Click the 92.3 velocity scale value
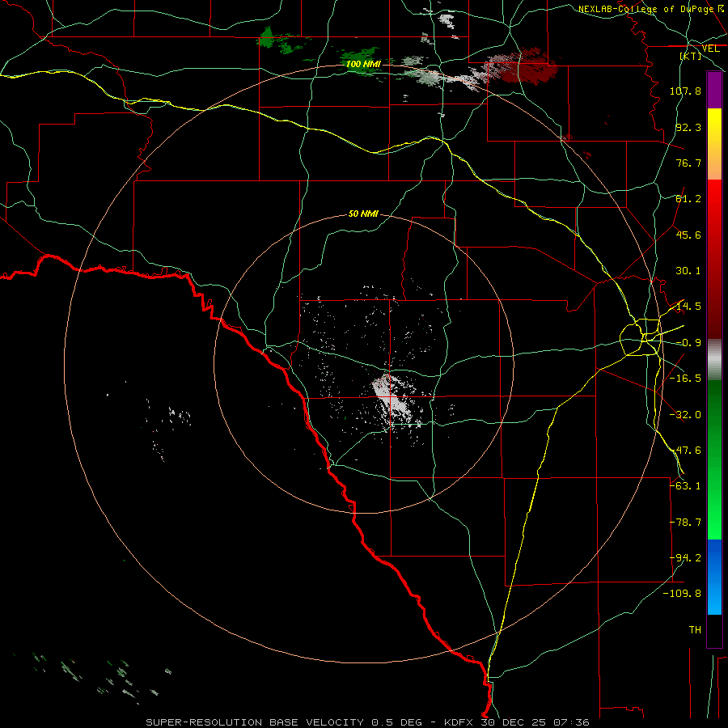This screenshot has height=728, width=728. 688,127
